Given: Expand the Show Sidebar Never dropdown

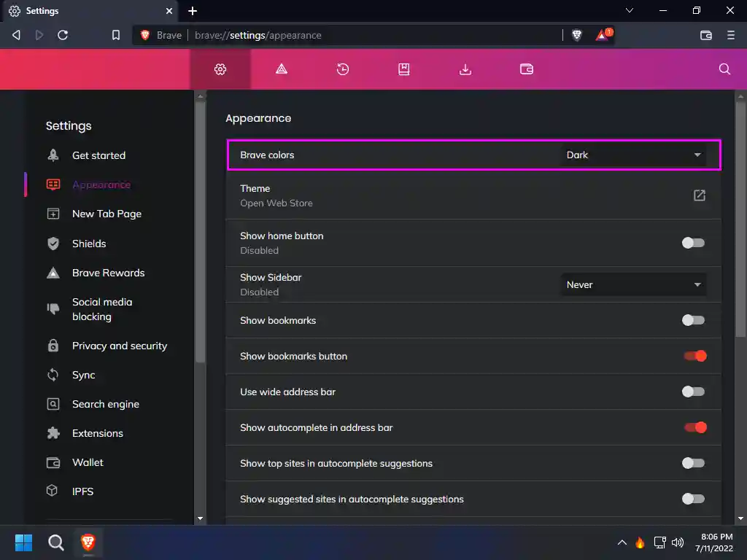Looking at the screenshot, I should [633, 284].
